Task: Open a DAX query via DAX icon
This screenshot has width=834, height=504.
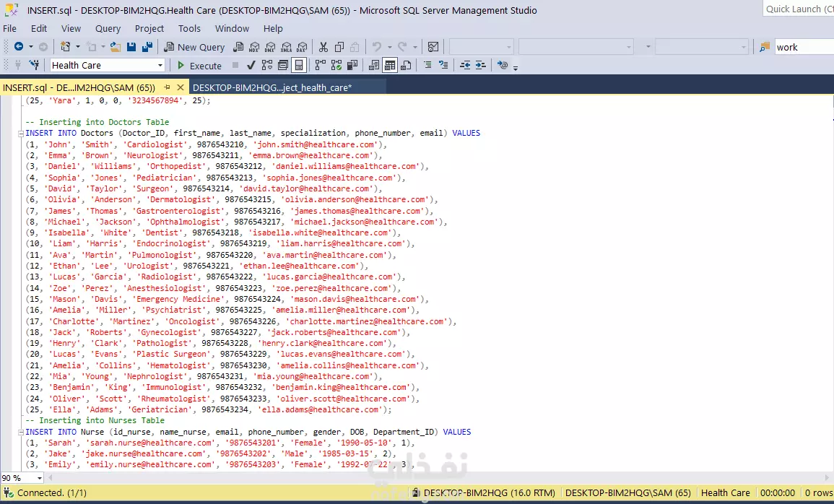Action: click(302, 47)
